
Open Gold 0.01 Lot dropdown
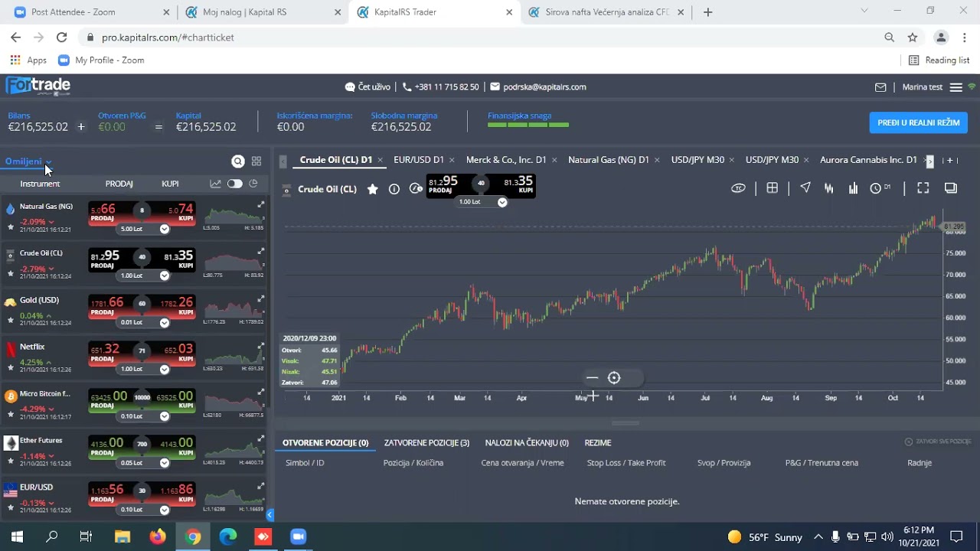[165, 322]
